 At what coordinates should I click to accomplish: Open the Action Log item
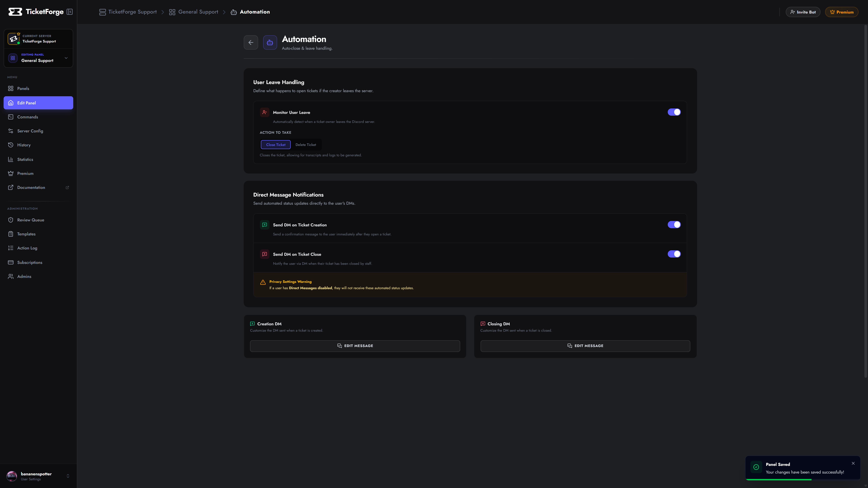[38, 248]
